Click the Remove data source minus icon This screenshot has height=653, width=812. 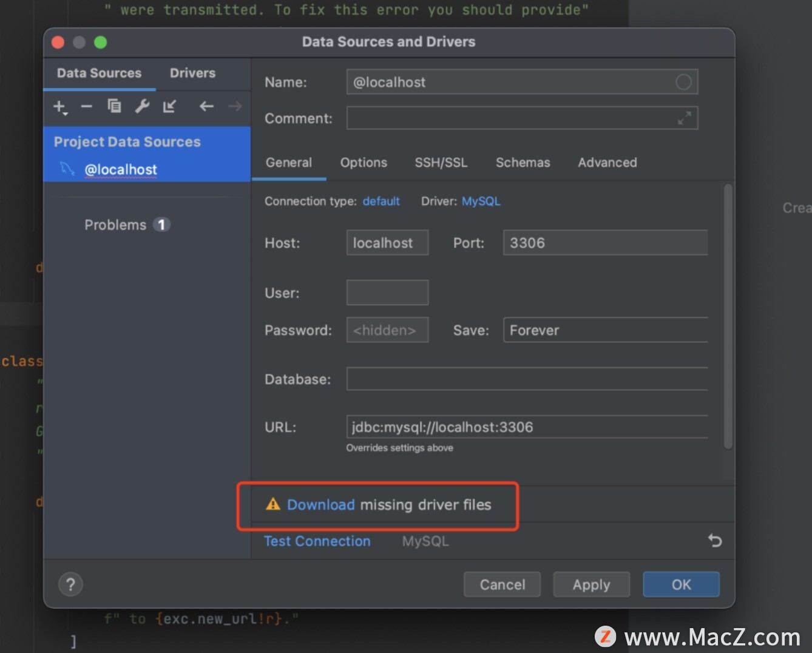(87, 106)
